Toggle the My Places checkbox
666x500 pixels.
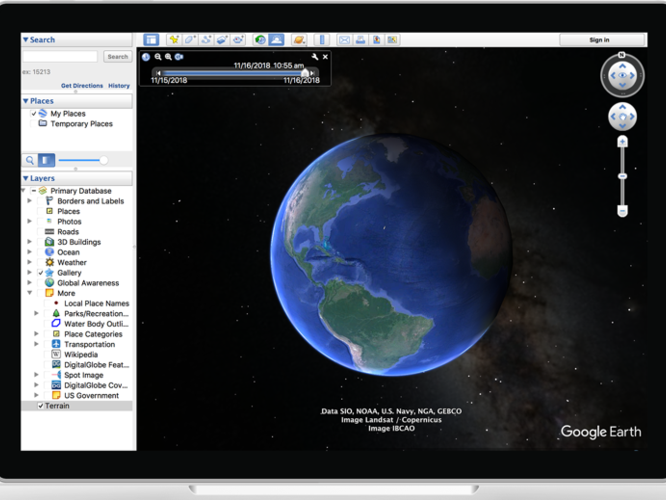pyautogui.click(x=34, y=113)
